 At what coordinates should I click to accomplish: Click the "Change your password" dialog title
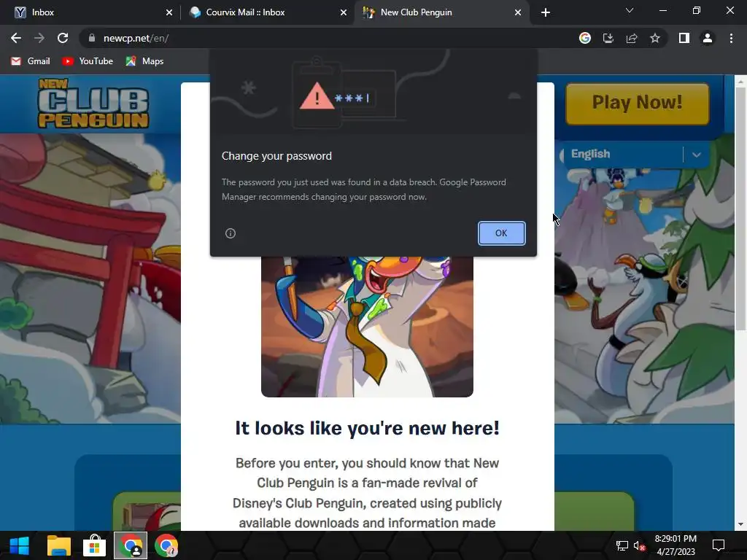(x=276, y=156)
